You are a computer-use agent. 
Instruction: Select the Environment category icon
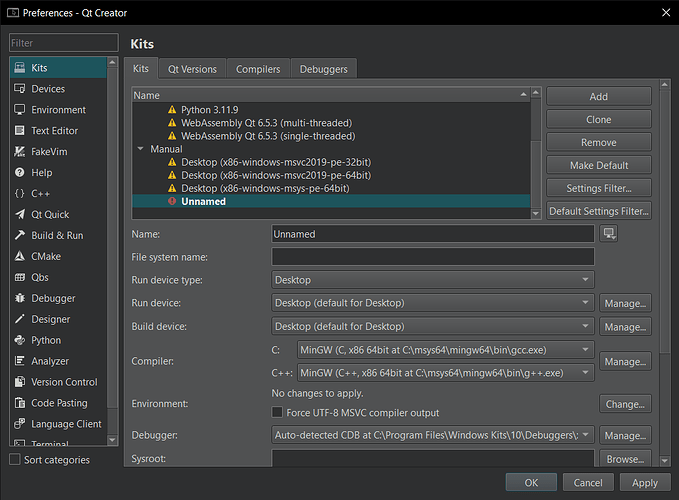(21, 110)
